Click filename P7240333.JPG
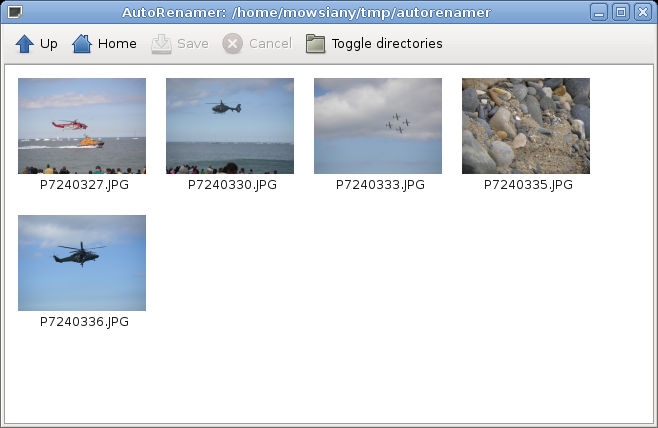Screen dimensions: 658x428 380,185
